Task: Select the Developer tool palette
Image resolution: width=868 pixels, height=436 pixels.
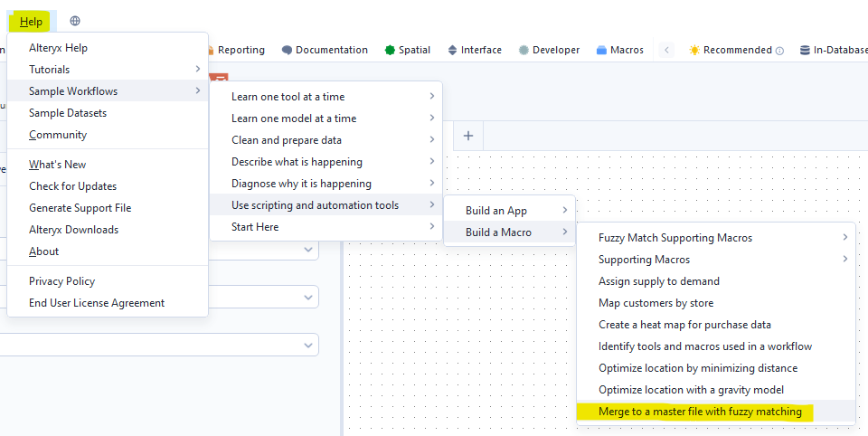Action: [x=549, y=51]
